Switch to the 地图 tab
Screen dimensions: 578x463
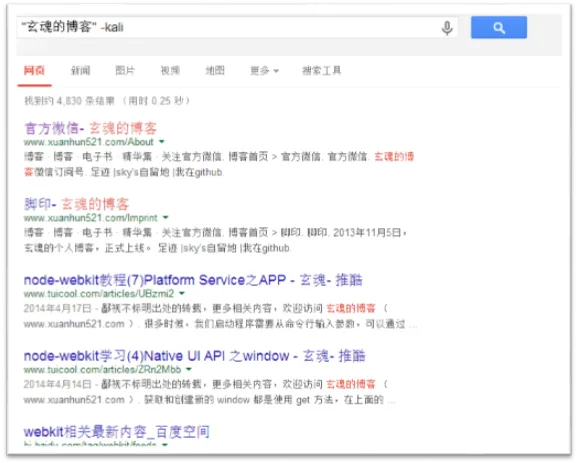point(215,70)
